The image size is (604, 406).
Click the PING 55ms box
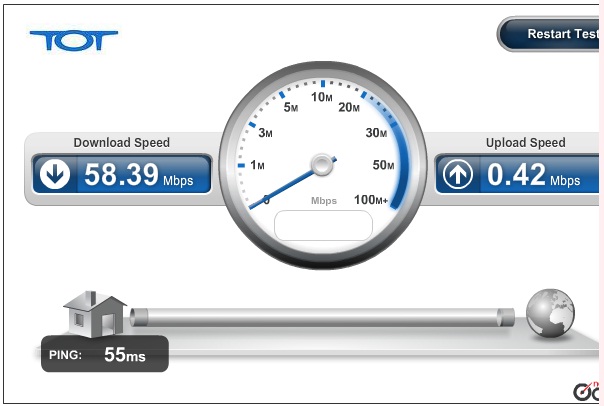tap(105, 354)
